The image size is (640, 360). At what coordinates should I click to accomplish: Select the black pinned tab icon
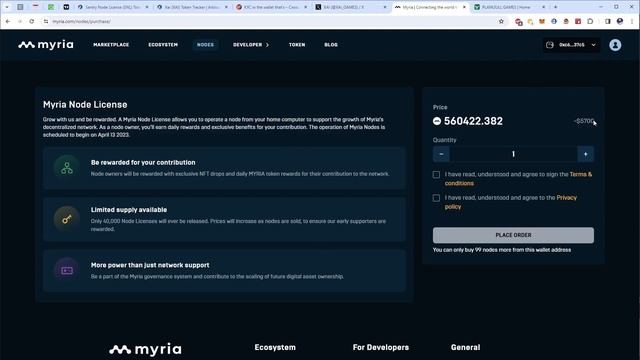66,7
